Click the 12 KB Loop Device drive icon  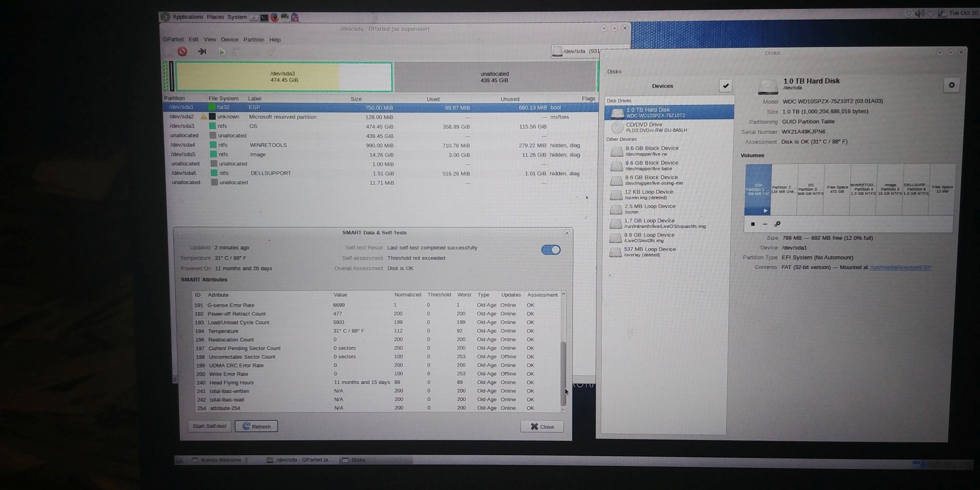pos(616,195)
